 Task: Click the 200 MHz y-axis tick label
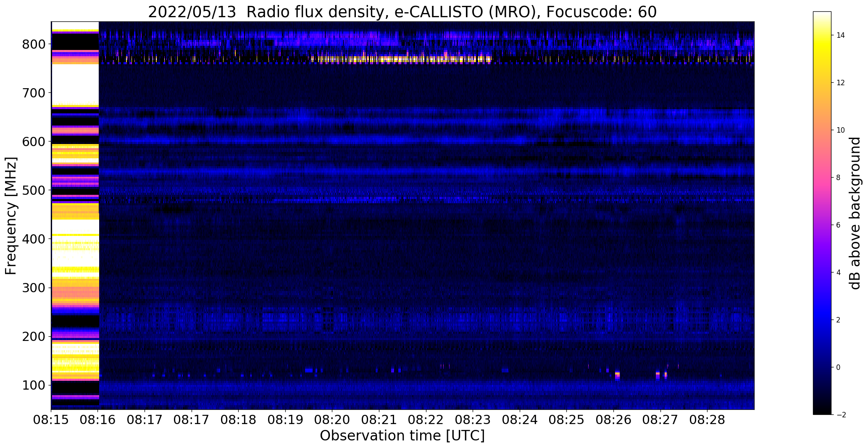pos(34,336)
